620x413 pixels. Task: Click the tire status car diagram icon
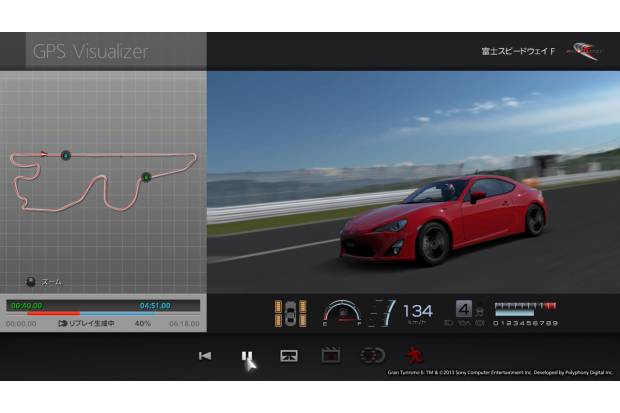[x=291, y=313]
